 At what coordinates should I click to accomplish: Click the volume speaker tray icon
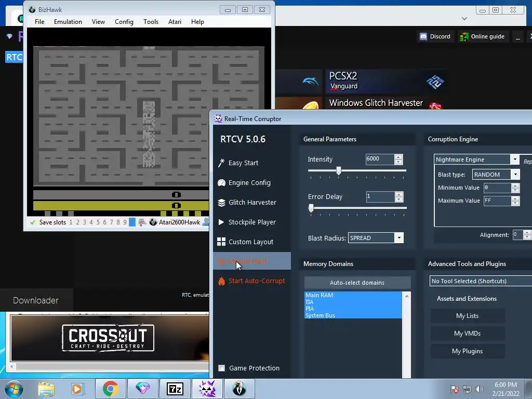point(479,389)
